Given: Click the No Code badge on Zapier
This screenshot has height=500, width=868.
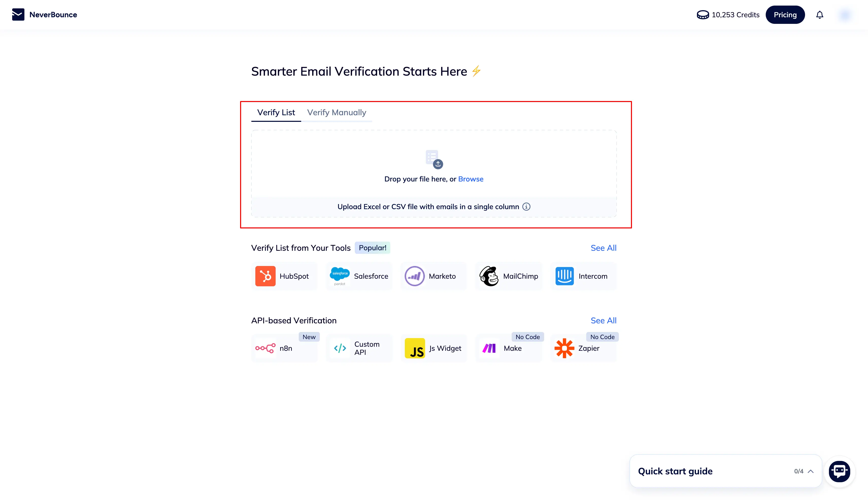Looking at the screenshot, I should 602,337.
